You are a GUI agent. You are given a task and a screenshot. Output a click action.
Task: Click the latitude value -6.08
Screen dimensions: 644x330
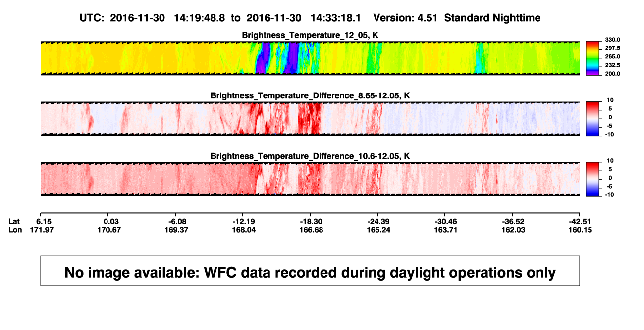coord(177,221)
